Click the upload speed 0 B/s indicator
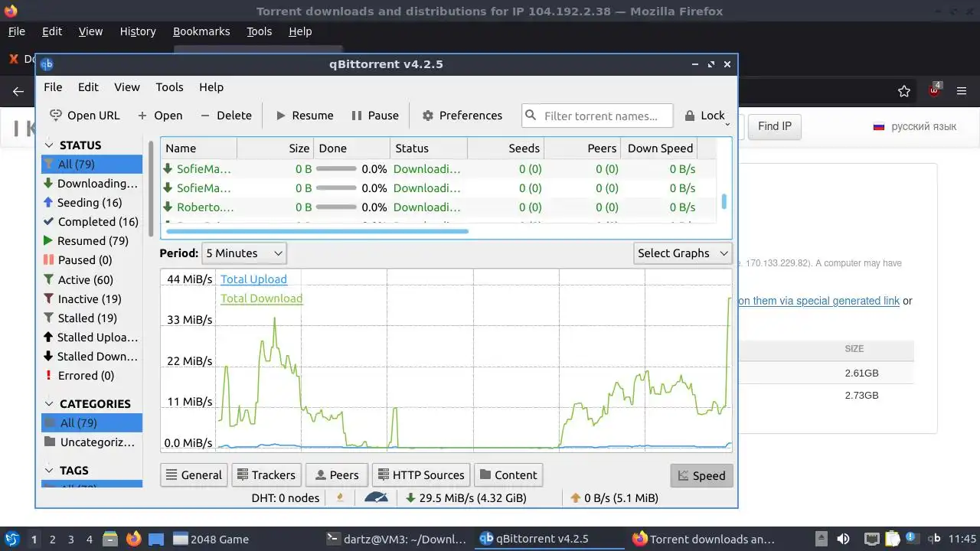The image size is (980, 551). point(614,498)
